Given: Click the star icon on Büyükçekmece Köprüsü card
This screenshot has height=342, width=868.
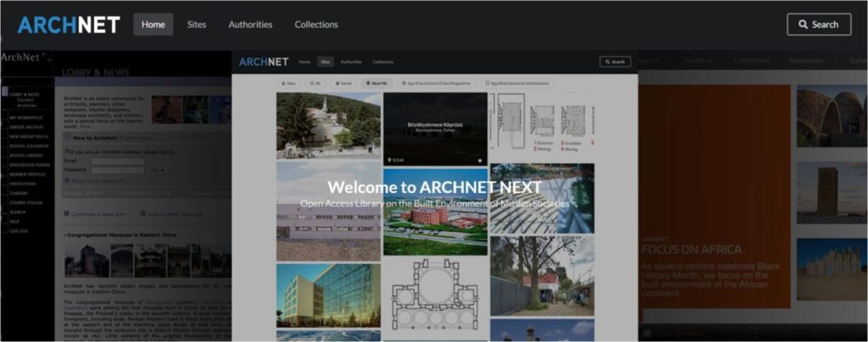Looking at the screenshot, I should (x=480, y=159).
